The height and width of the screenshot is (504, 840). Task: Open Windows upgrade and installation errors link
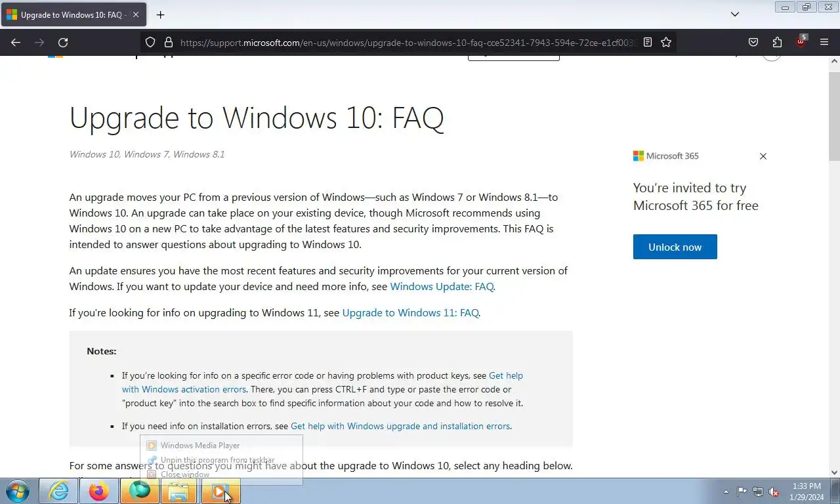coord(400,426)
